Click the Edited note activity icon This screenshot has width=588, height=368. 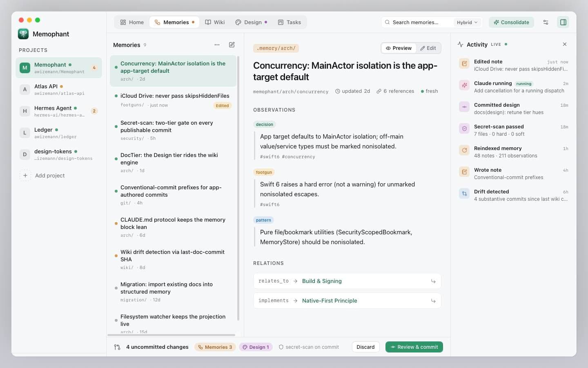pyautogui.click(x=464, y=63)
